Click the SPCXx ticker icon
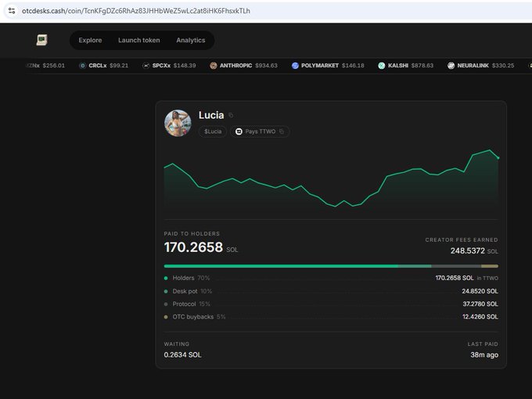The height and width of the screenshot is (399, 532). click(x=146, y=66)
